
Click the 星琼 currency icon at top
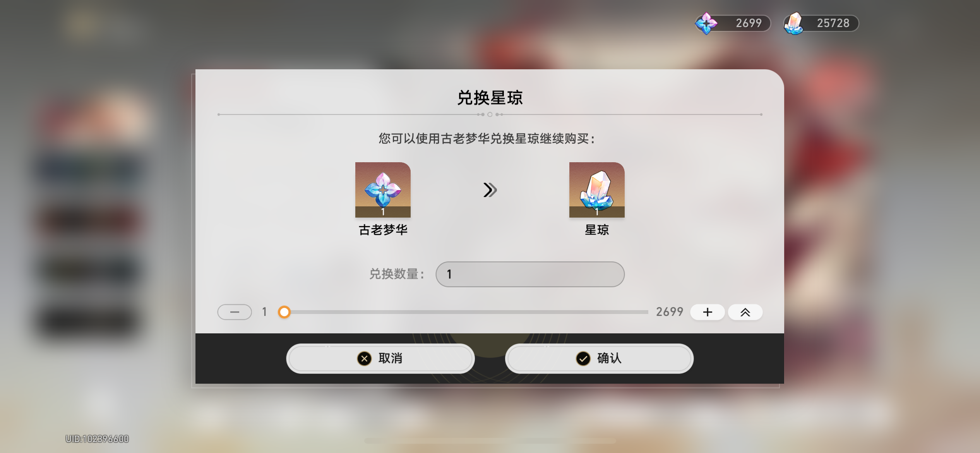click(794, 23)
